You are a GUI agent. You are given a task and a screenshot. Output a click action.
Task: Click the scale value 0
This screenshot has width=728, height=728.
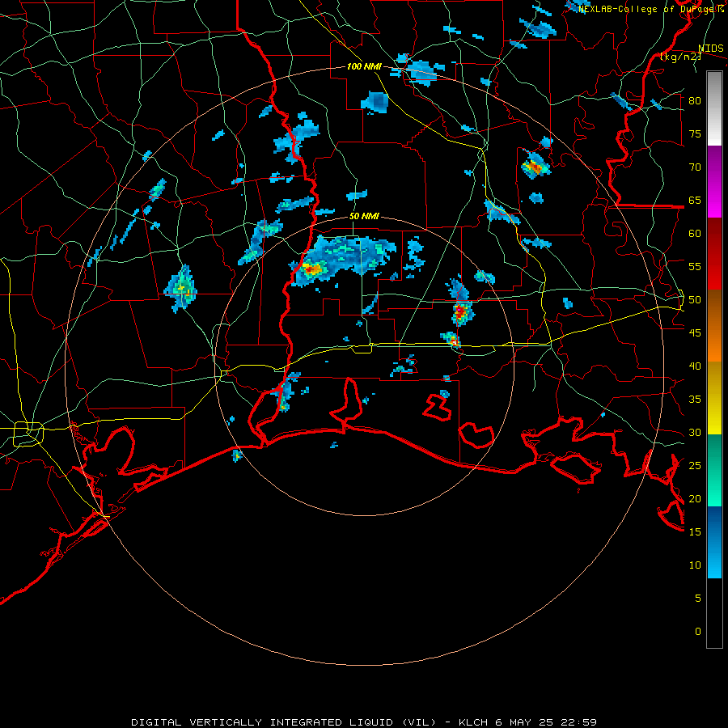698,632
